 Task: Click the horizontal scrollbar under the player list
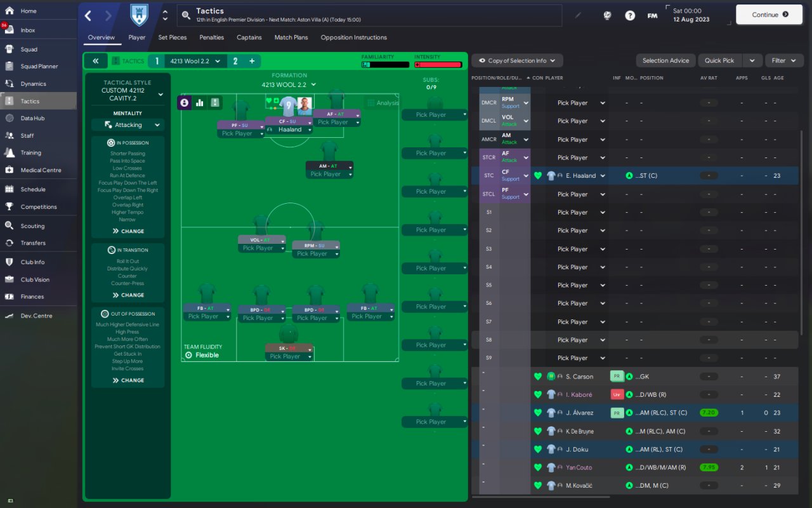tap(540, 497)
